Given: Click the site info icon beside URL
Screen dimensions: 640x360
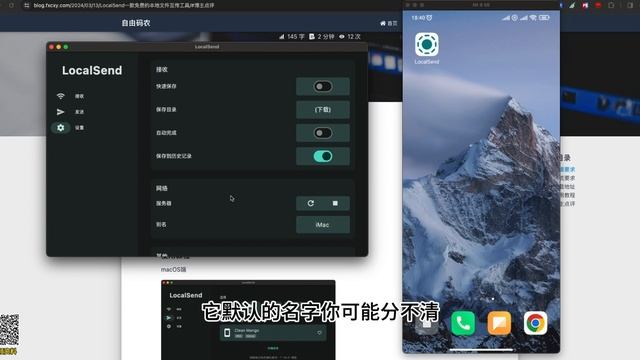Looking at the screenshot, I should pos(27,5).
